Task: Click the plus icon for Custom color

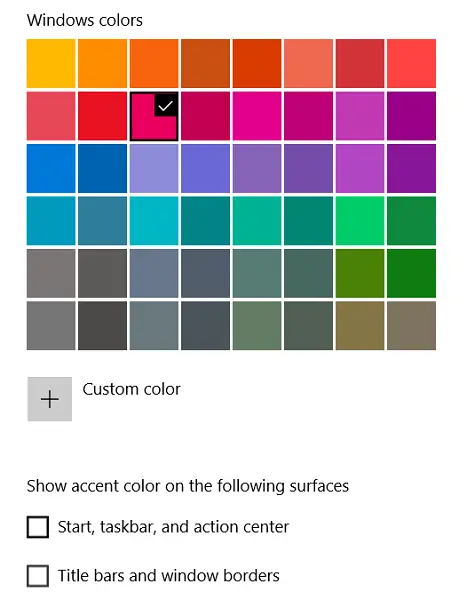Action: pos(49,399)
